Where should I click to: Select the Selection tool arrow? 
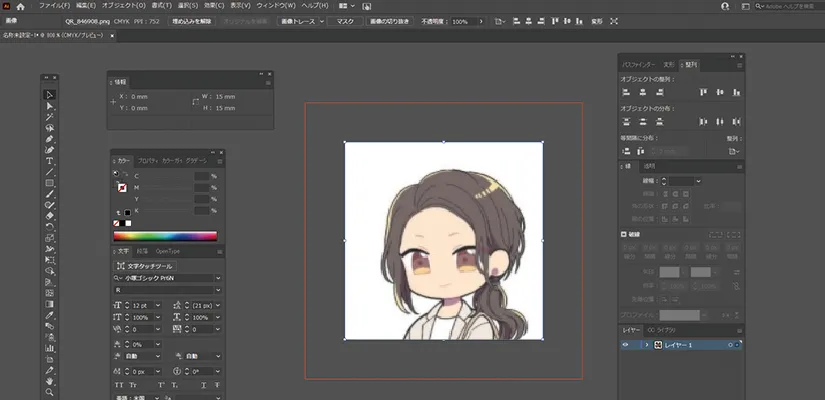49,95
